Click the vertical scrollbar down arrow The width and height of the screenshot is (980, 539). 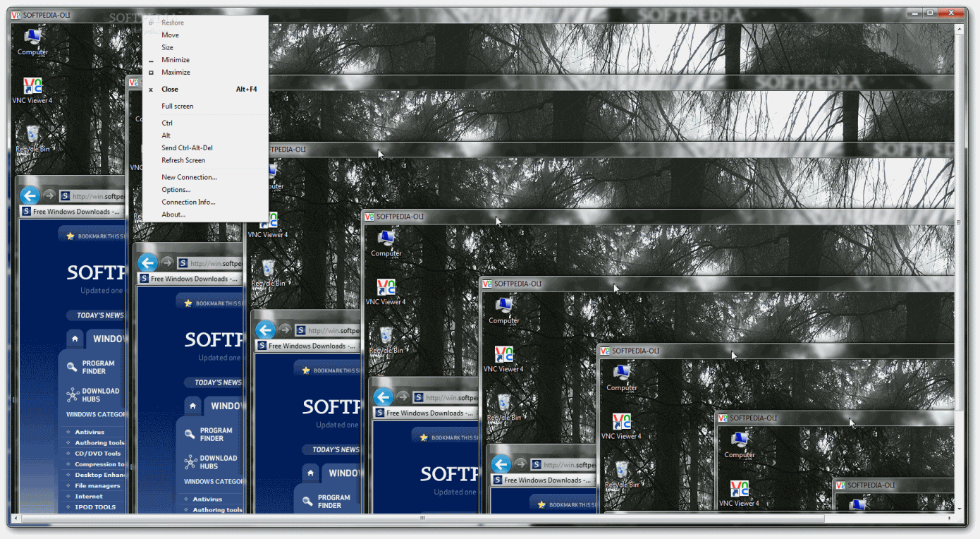[959, 509]
